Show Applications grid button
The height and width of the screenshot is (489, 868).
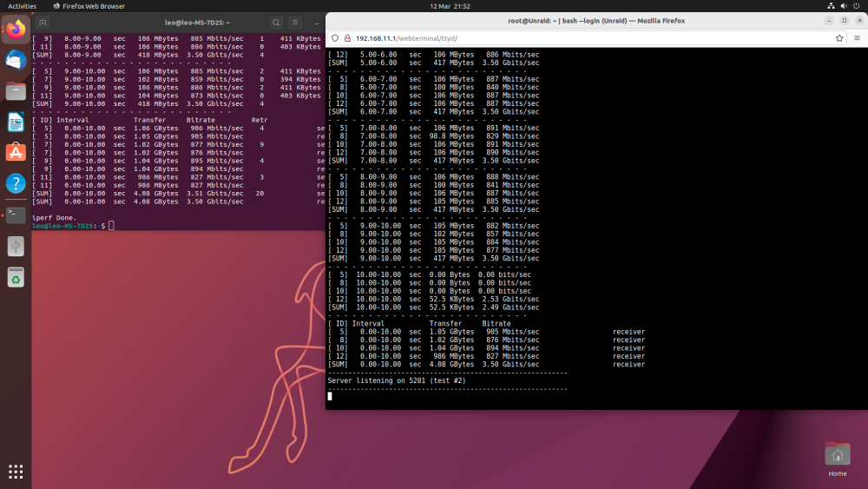(16, 472)
